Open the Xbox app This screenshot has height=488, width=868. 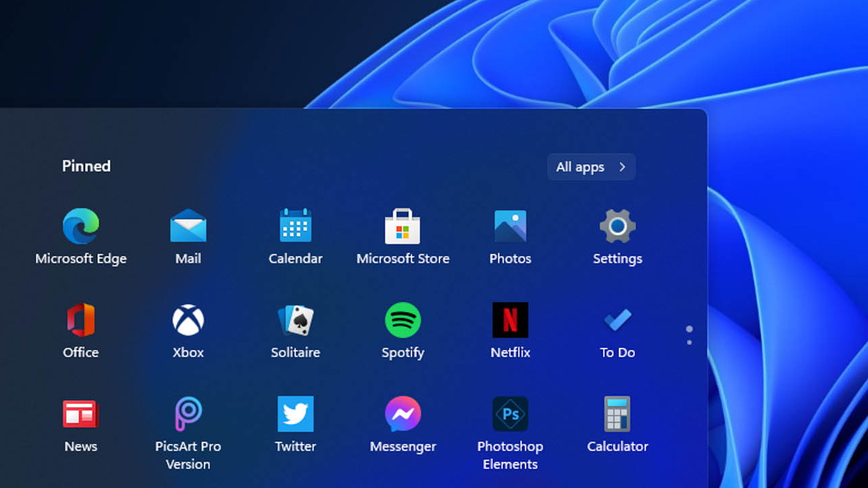pyautogui.click(x=188, y=320)
